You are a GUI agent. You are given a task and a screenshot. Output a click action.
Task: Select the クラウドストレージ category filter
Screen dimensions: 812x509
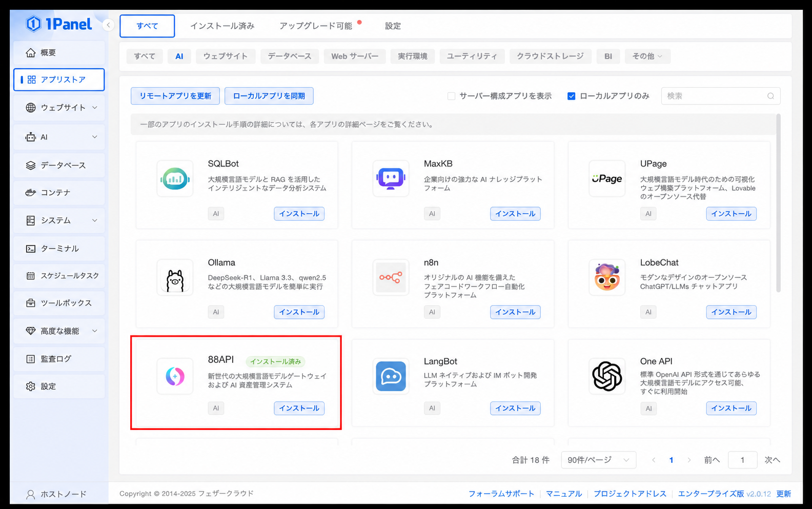(550, 56)
